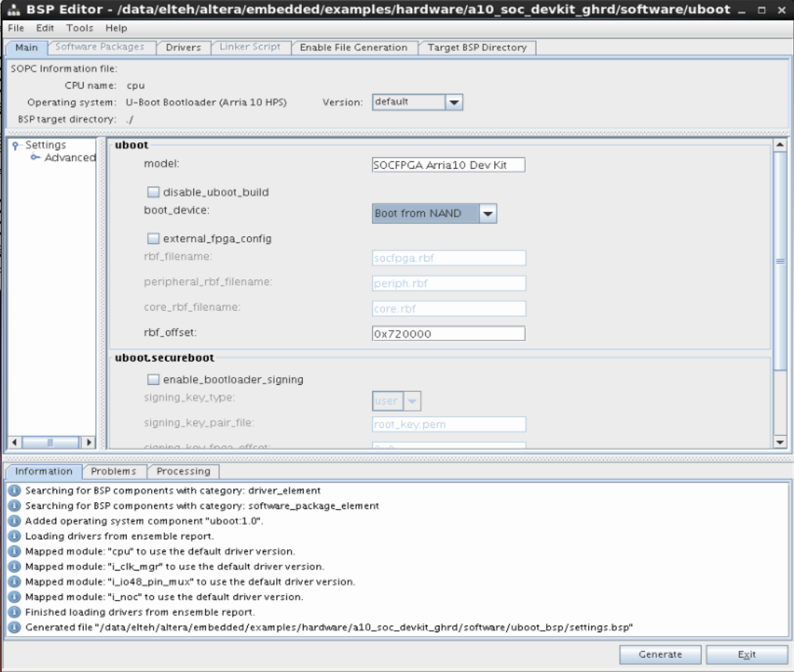
Task: Expand the Advanced tree node
Action: click(34, 157)
